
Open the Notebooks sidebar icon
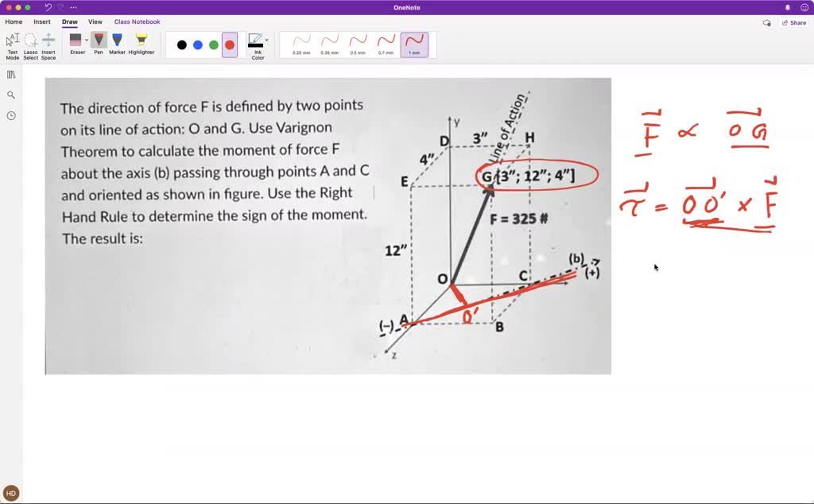(10, 73)
